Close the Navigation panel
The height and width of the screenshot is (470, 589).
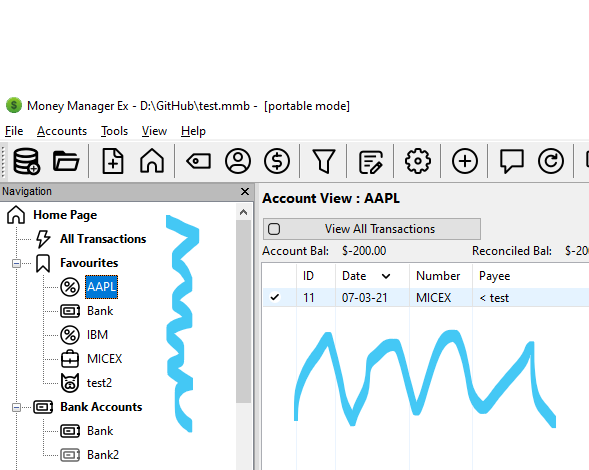(245, 192)
